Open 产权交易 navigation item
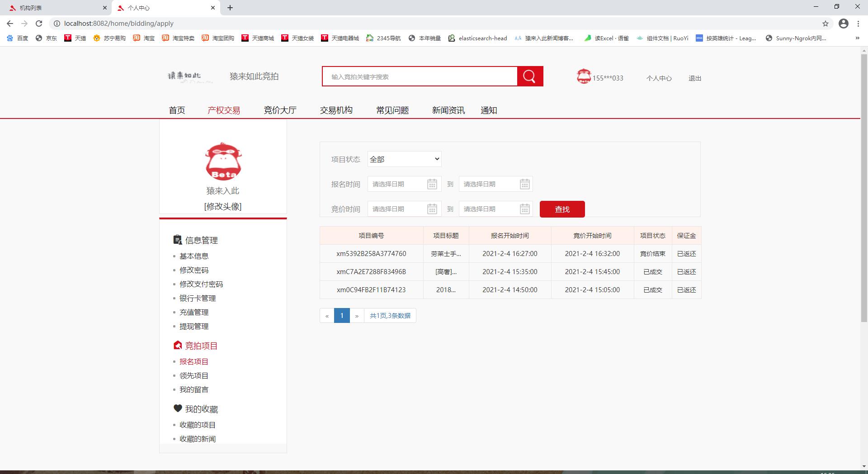 click(x=224, y=110)
